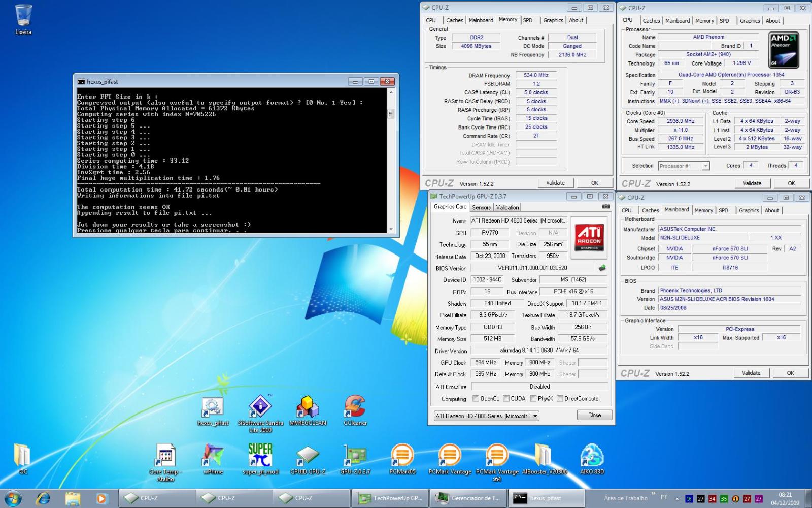The height and width of the screenshot is (508, 812).
Task: Switch to SPD tab in Memory CPU-Z window
Action: coord(528,20)
